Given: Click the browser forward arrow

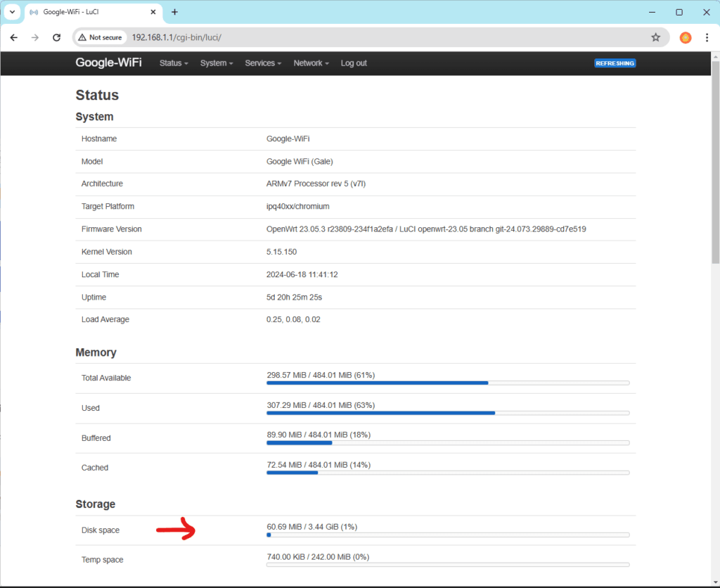Looking at the screenshot, I should (x=35, y=38).
